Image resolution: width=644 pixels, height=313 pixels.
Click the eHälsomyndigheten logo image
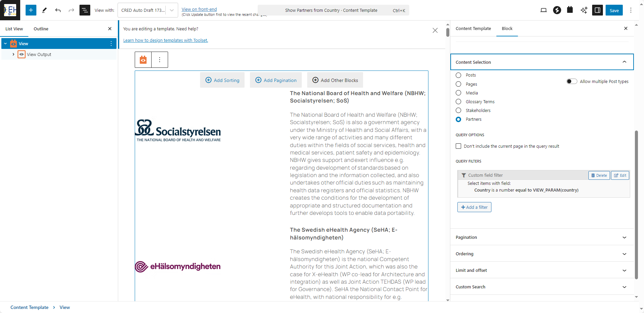pos(178,266)
